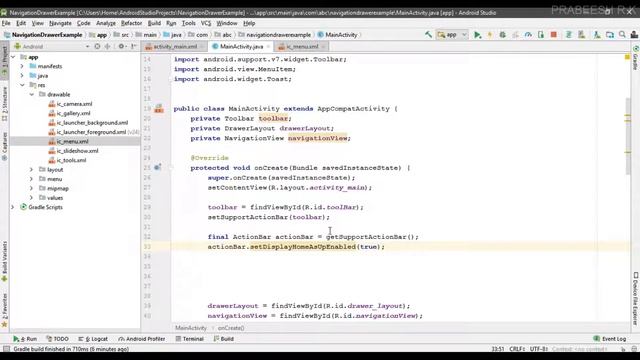Expand the mipmap folder

(31, 188)
